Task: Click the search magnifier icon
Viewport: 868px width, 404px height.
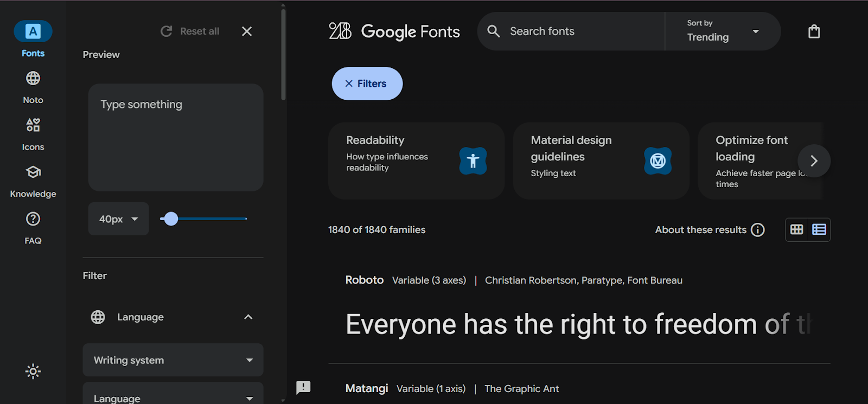Action: pos(494,31)
